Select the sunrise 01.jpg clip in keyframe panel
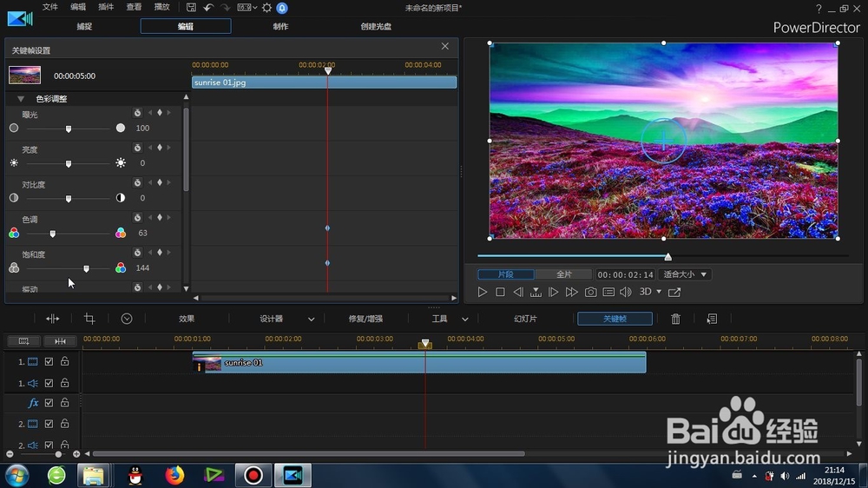 tap(324, 82)
